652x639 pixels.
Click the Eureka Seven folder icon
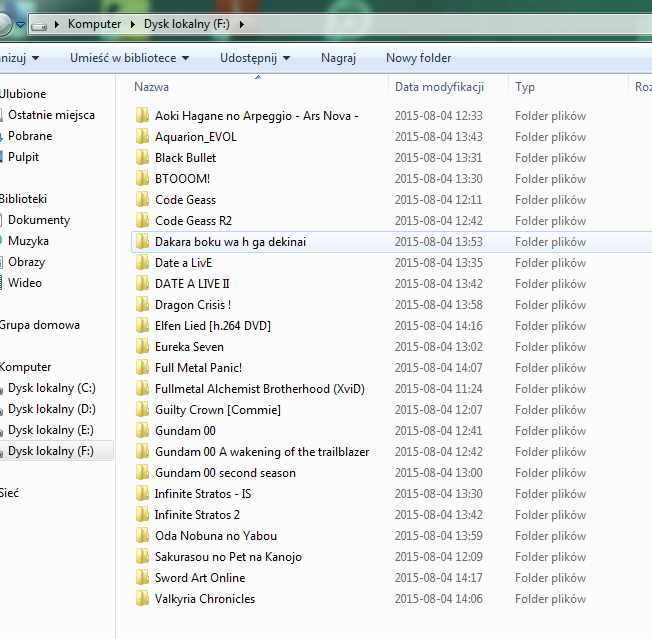pyautogui.click(x=142, y=346)
